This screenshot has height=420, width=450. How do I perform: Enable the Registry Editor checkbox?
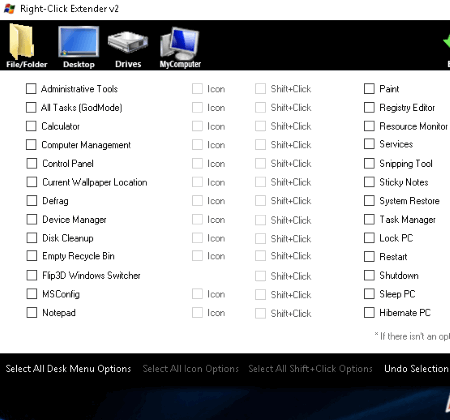[369, 107]
